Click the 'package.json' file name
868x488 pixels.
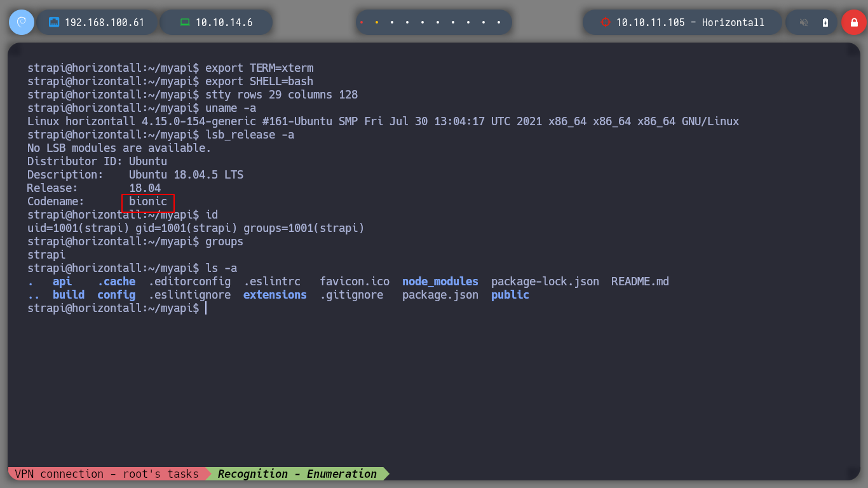(440, 295)
